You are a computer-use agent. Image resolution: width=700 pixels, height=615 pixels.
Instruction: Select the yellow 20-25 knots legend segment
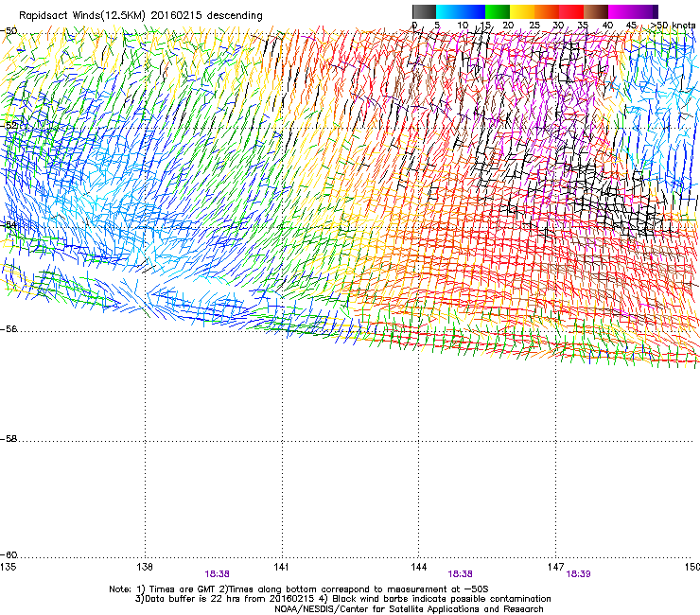click(522, 11)
